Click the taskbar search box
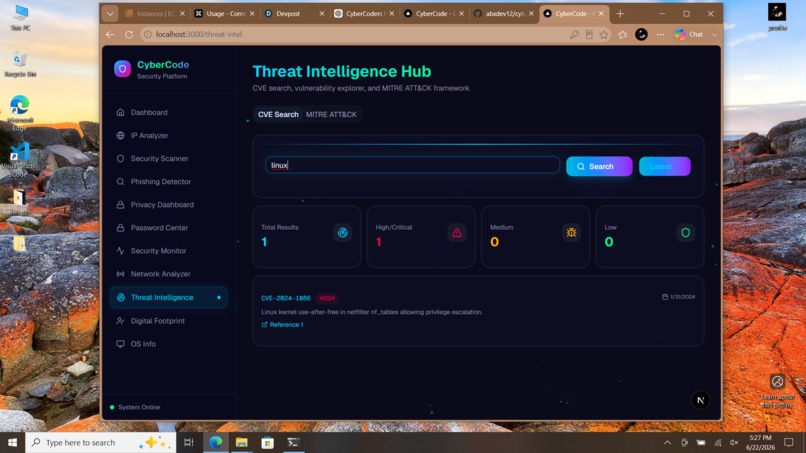This screenshot has height=453, width=806. point(101,442)
